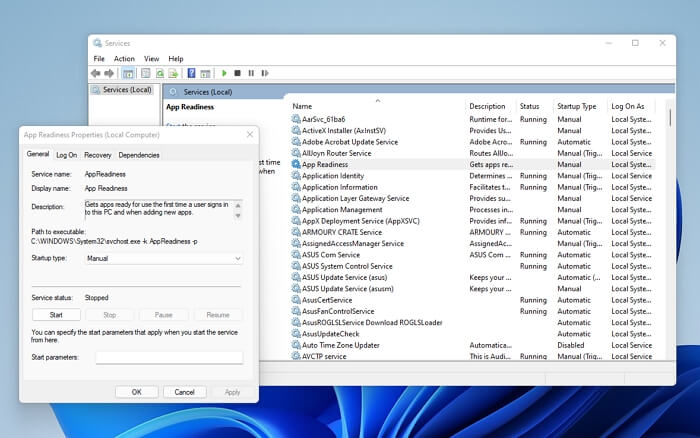Click the Start parameters text field

(168, 357)
